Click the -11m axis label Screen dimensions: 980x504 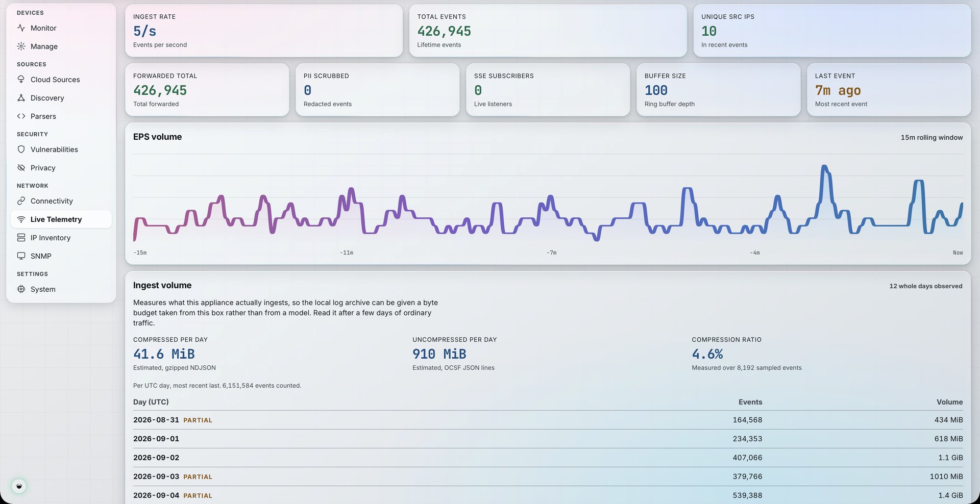tap(347, 253)
